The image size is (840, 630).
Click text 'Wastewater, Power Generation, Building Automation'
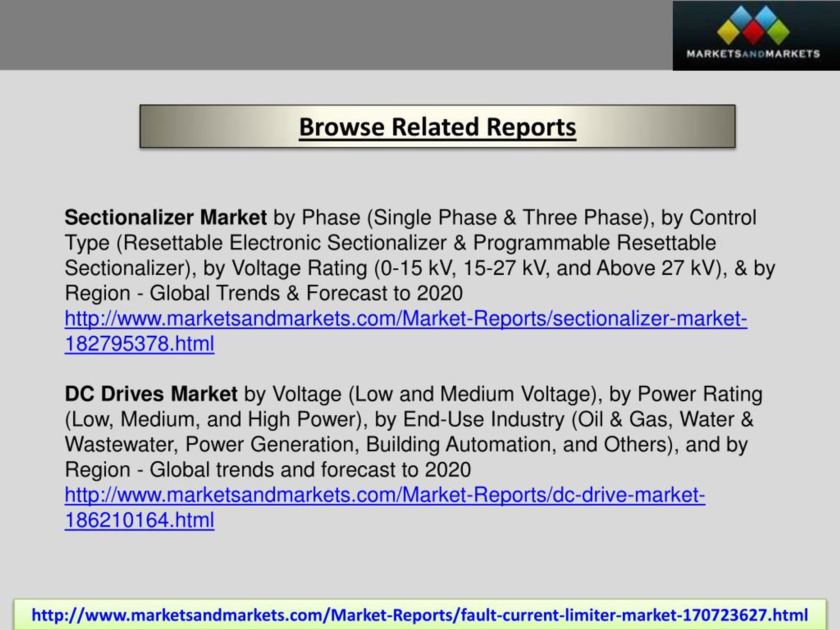click(x=310, y=445)
